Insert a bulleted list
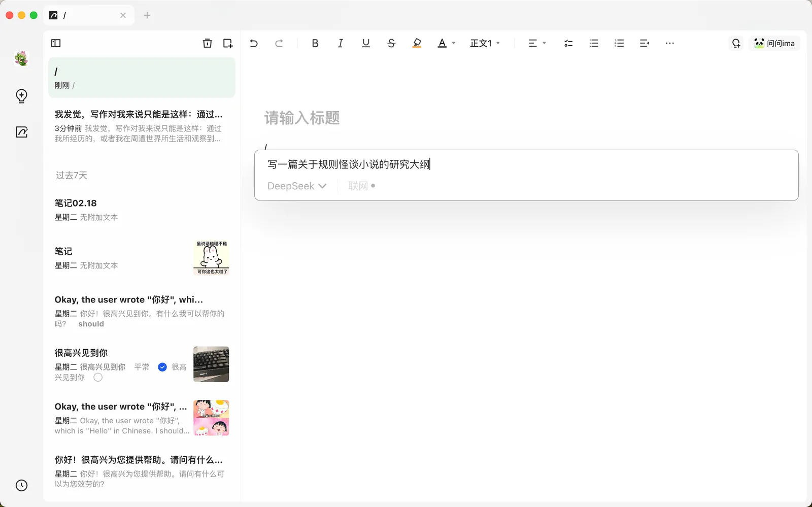 (594, 43)
